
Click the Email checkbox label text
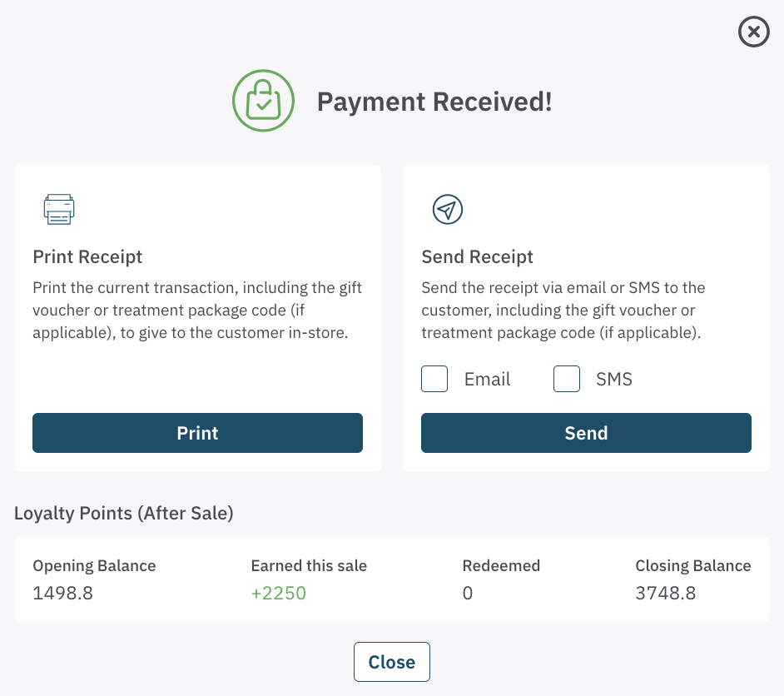(x=487, y=380)
